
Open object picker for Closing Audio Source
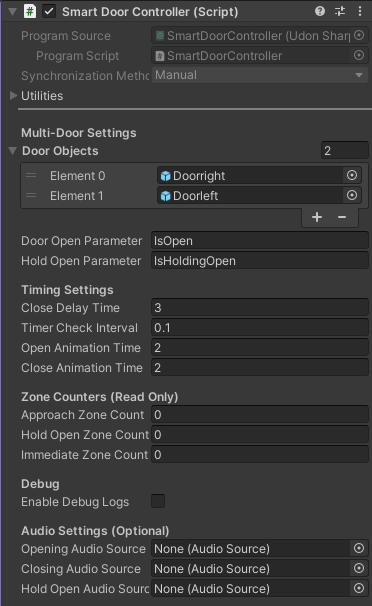tap(359, 568)
